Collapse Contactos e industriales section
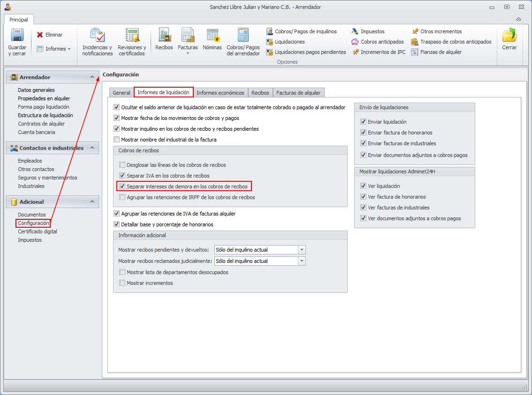Image resolution: width=532 pixels, height=395 pixels. (x=92, y=148)
